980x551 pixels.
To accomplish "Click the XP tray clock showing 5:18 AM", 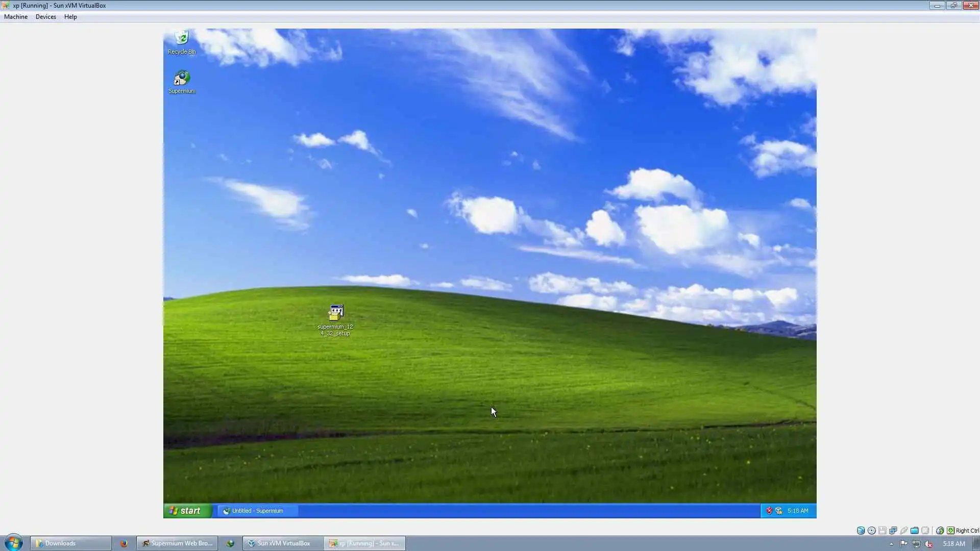I will click(797, 511).
